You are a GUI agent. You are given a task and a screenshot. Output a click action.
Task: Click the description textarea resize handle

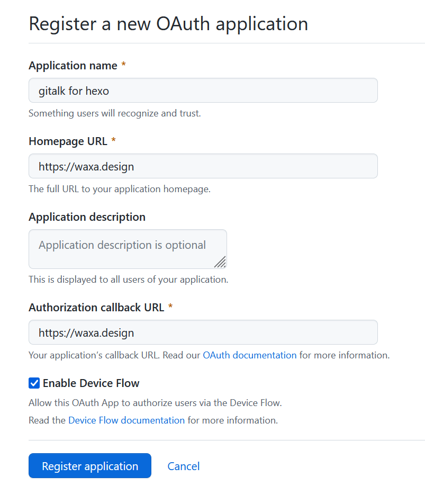220,262
